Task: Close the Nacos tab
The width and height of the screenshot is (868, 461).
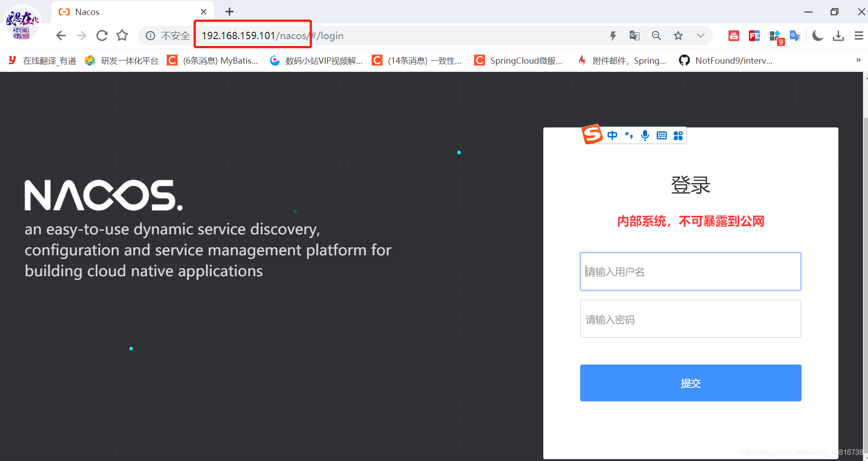Action: pos(204,12)
